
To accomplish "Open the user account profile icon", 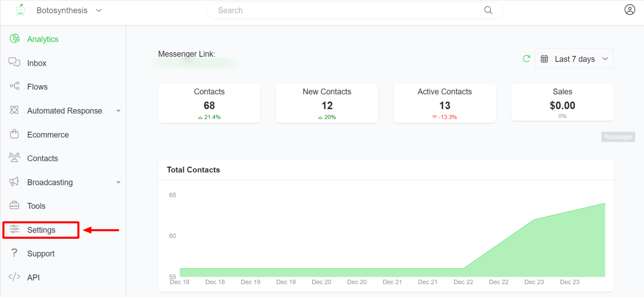I will click(x=629, y=10).
